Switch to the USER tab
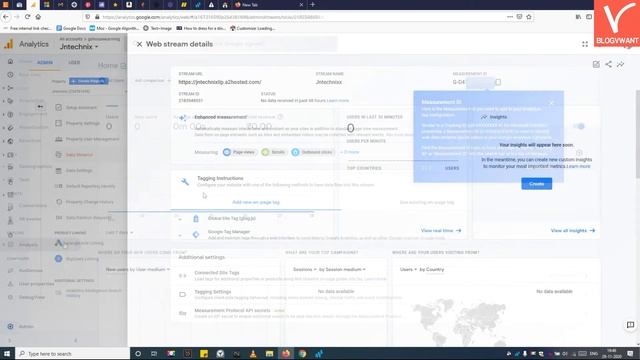 (74, 62)
